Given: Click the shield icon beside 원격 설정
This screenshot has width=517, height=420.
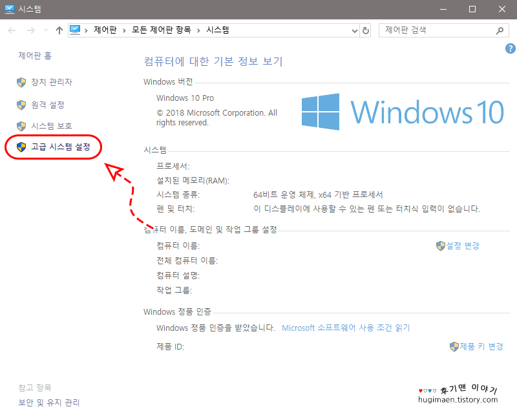Looking at the screenshot, I should [21, 105].
